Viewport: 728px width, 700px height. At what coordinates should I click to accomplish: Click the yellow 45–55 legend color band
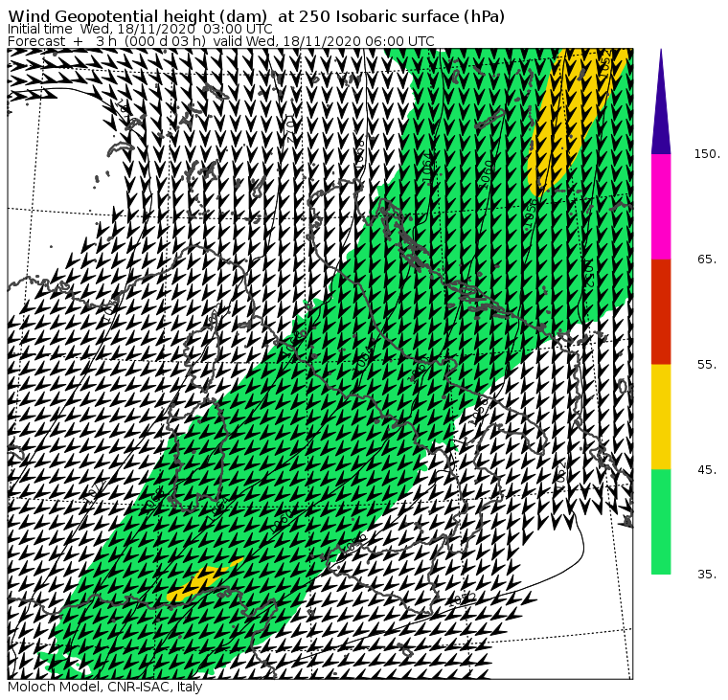pos(661,417)
